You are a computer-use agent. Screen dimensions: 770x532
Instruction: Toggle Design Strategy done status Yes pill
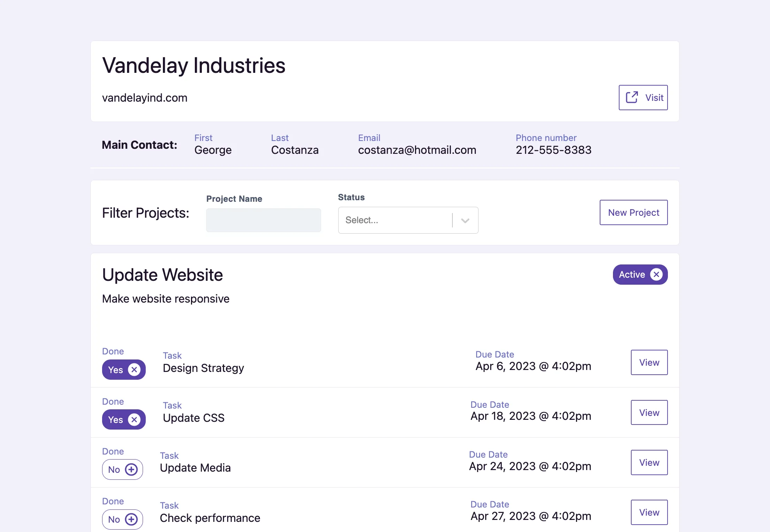coord(124,370)
